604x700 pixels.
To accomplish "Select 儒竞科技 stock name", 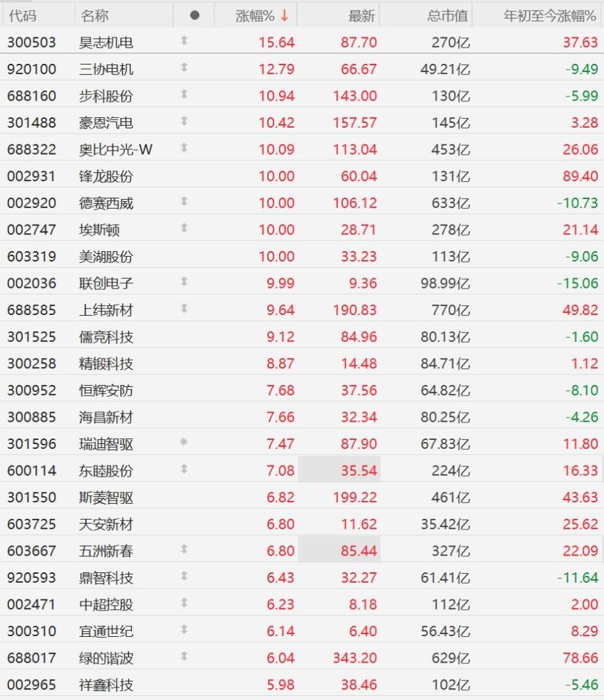I will point(106,337).
